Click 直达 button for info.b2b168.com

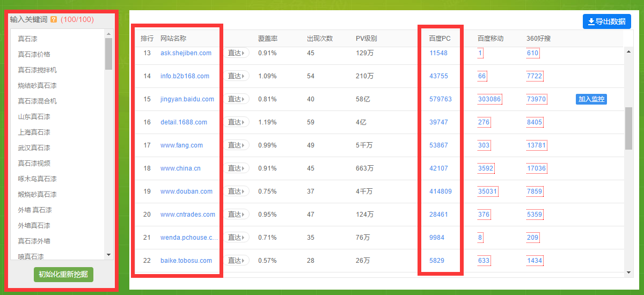pos(236,76)
